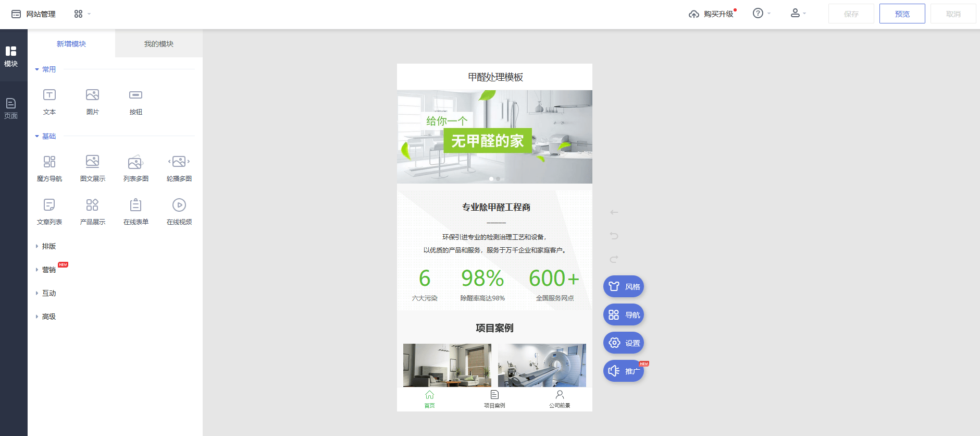Expand the 高级 section
Screen dimensions: 980x436
[45, 317]
